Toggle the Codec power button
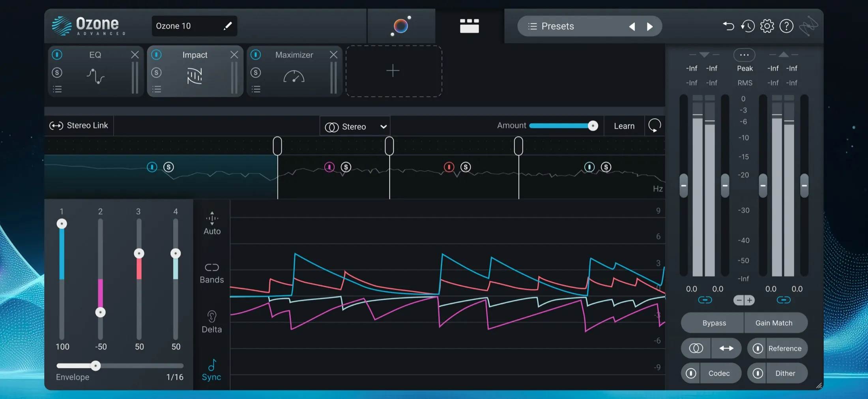This screenshot has width=868, height=399. tap(691, 373)
